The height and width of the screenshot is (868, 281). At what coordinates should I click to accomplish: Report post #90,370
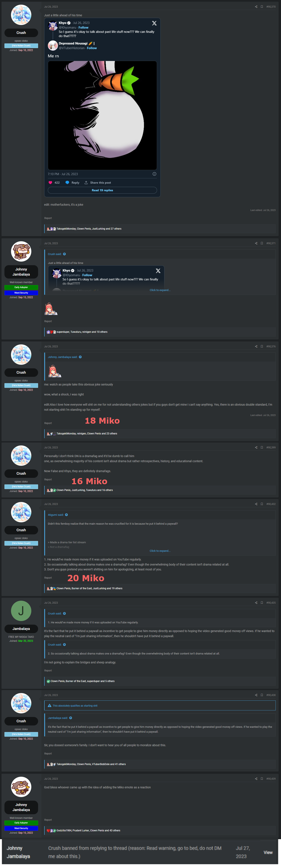[48, 218]
